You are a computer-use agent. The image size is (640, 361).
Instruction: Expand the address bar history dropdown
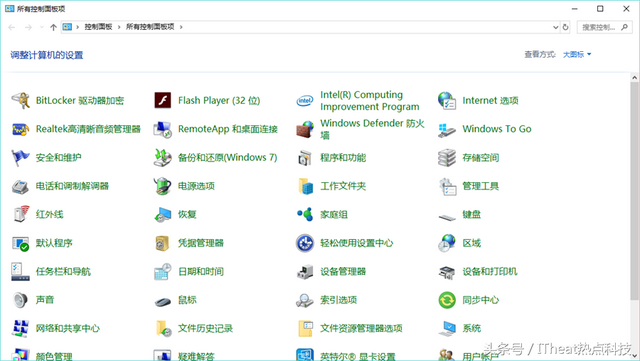pyautogui.click(x=556, y=27)
